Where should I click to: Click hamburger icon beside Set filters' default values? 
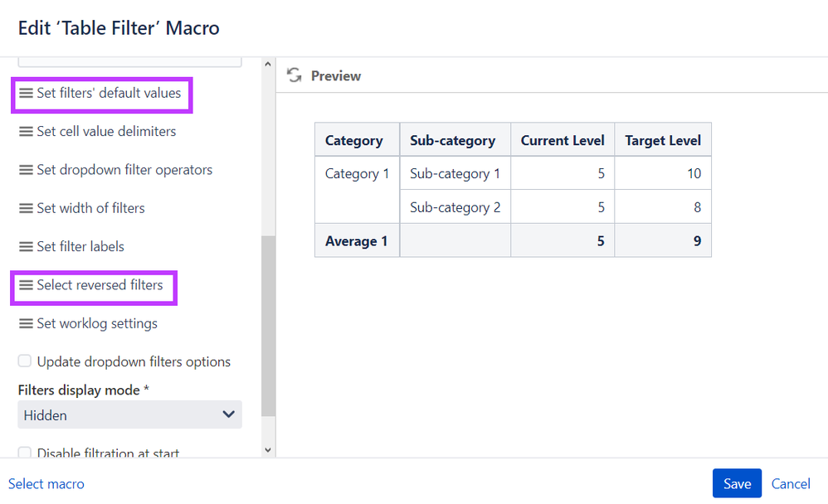(27, 94)
